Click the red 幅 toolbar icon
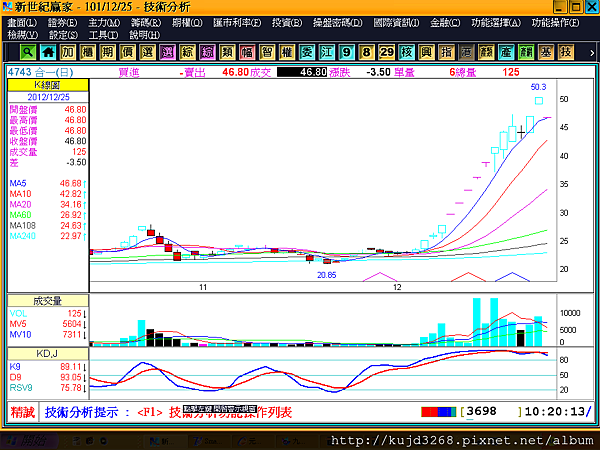 (247, 52)
